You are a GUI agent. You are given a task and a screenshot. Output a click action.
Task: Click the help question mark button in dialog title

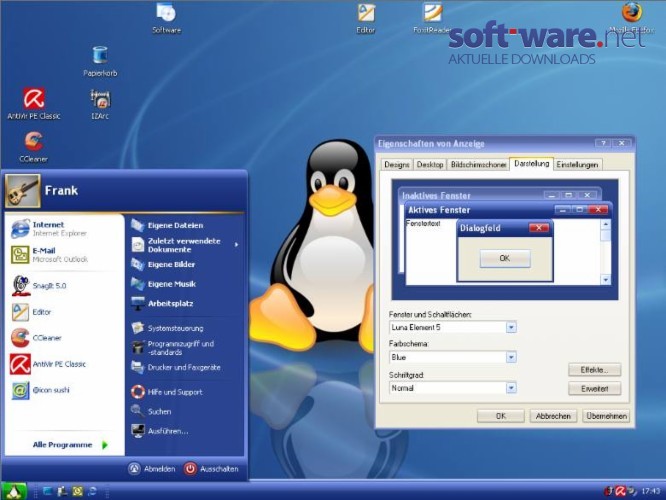(603, 143)
